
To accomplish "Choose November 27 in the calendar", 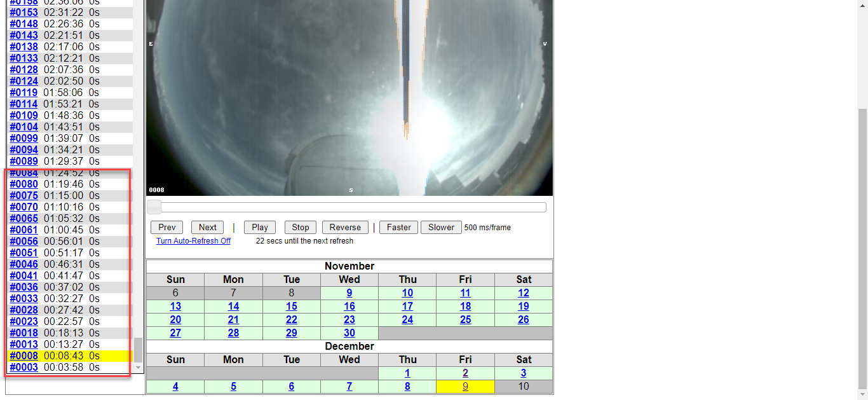I will tap(175, 333).
